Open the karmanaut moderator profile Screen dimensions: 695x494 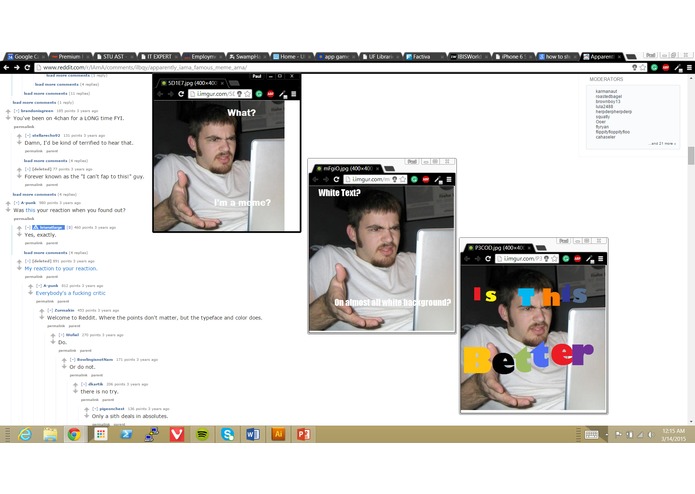606,91
